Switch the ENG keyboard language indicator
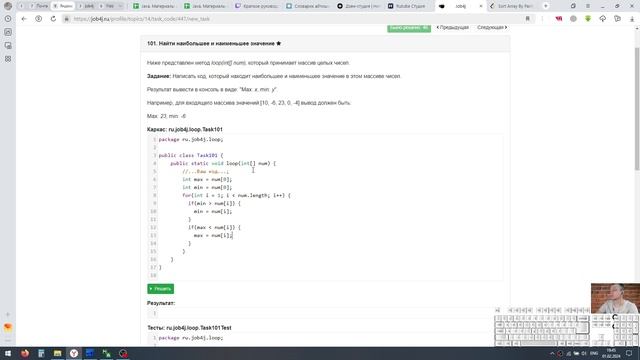Viewport: 640px width, 360px height. [594, 353]
